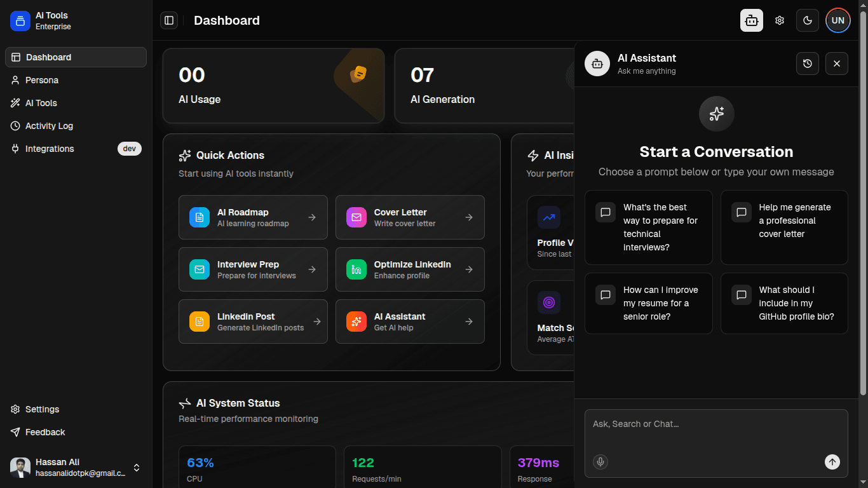Viewport: 868px width, 488px height.
Task: Click the 63% CPU metric
Action: point(257,467)
